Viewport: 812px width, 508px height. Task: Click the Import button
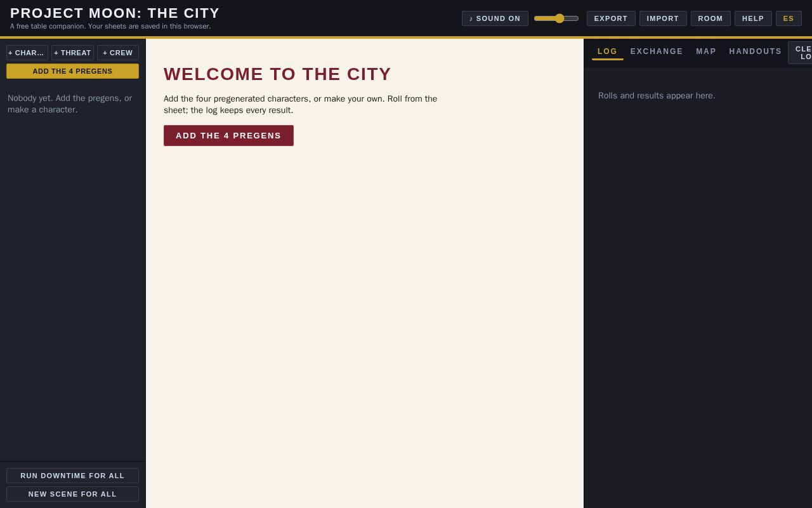tap(663, 18)
